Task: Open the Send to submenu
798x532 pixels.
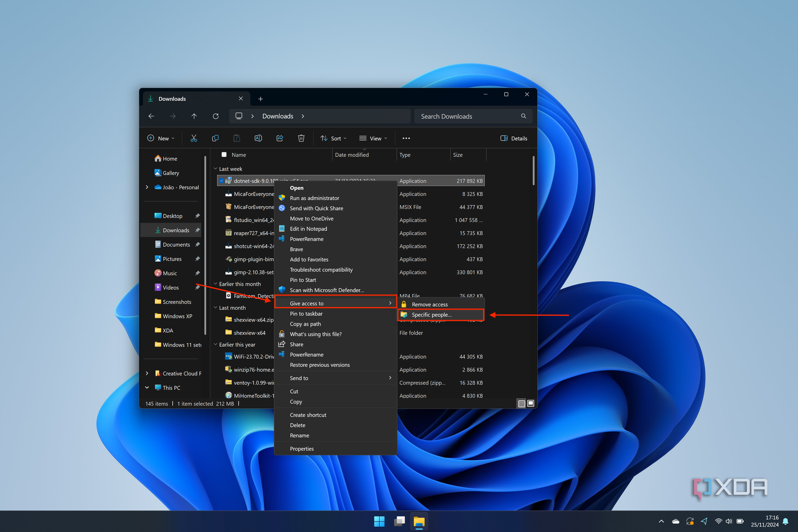Action: click(336, 378)
